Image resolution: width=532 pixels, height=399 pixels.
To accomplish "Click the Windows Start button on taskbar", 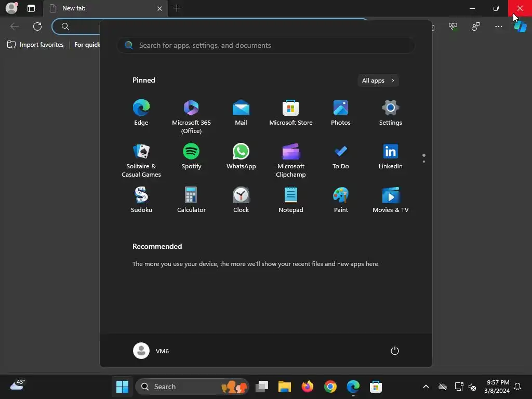I will tap(122, 387).
